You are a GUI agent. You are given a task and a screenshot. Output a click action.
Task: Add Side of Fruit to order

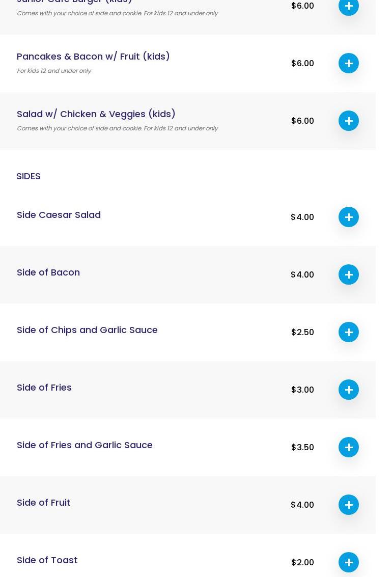pyautogui.click(x=349, y=505)
